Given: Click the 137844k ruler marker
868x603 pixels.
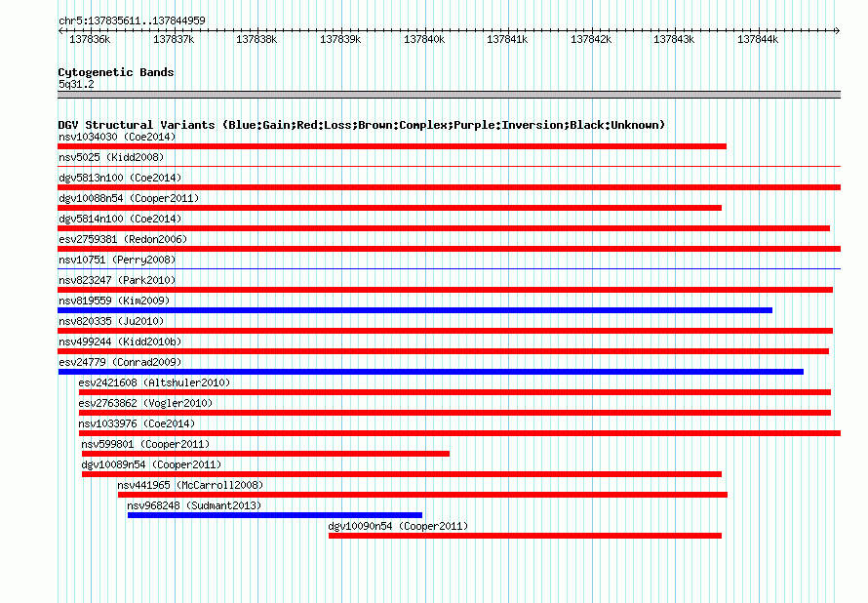Looking at the screenshot, I should pyautogui.click(x=758, y=39).
